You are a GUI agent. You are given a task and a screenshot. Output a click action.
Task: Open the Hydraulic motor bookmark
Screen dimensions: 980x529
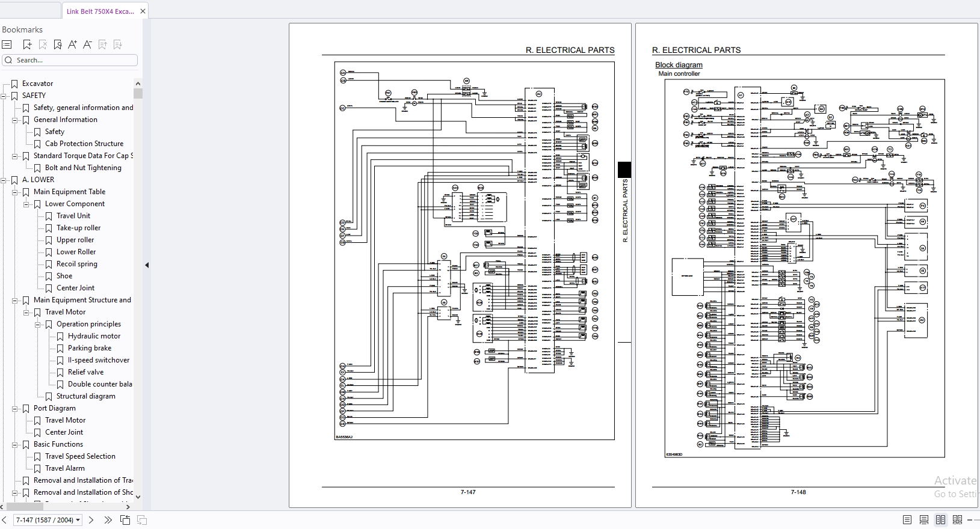(94, 336)
